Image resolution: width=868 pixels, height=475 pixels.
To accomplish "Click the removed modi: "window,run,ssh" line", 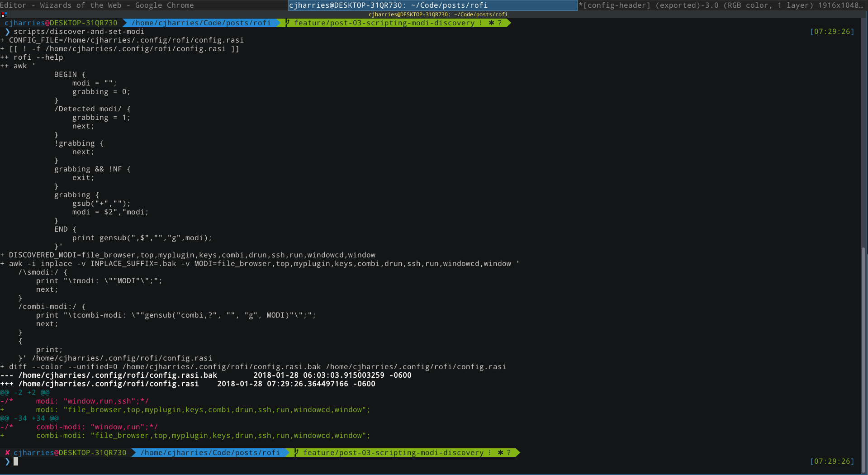I will [x=75, y=401].
